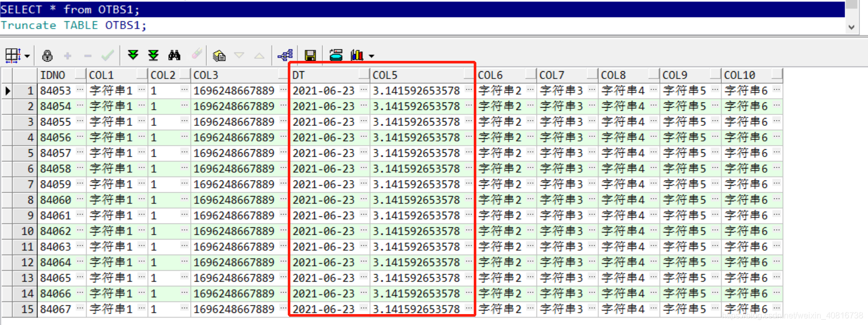
Task: Click the COL10 column header
Action: point(752,75)
